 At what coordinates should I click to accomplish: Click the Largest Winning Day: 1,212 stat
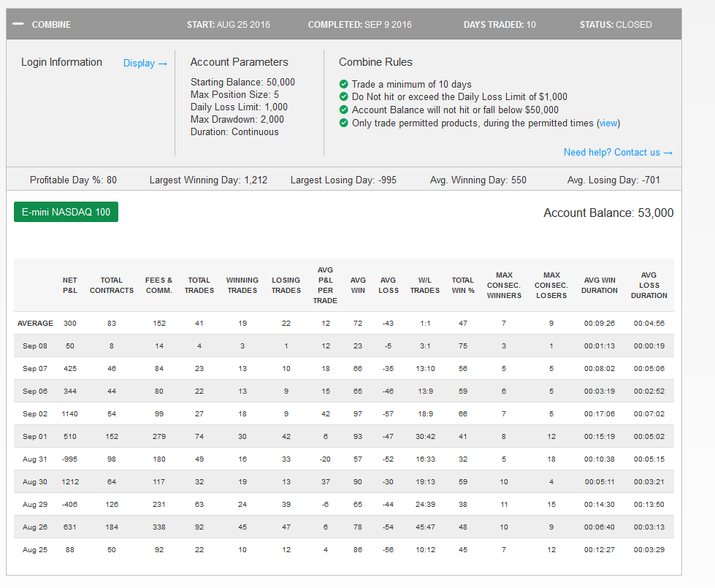tap(208, 180)
